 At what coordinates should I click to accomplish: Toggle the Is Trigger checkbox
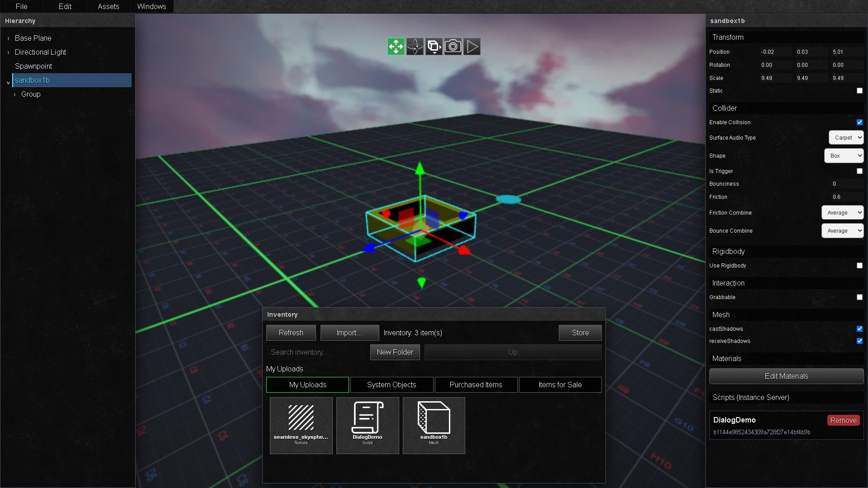[x=859, y=171]
